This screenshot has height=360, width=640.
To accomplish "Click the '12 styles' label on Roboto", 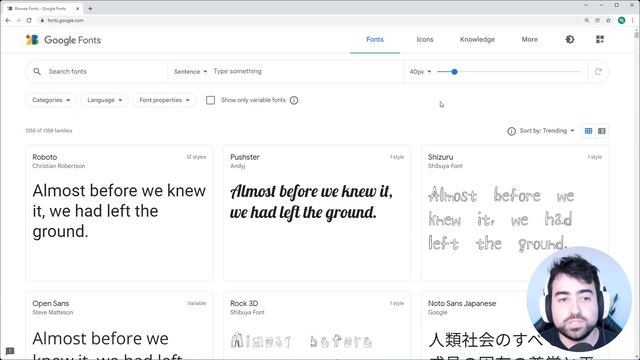I will point(196,157).
